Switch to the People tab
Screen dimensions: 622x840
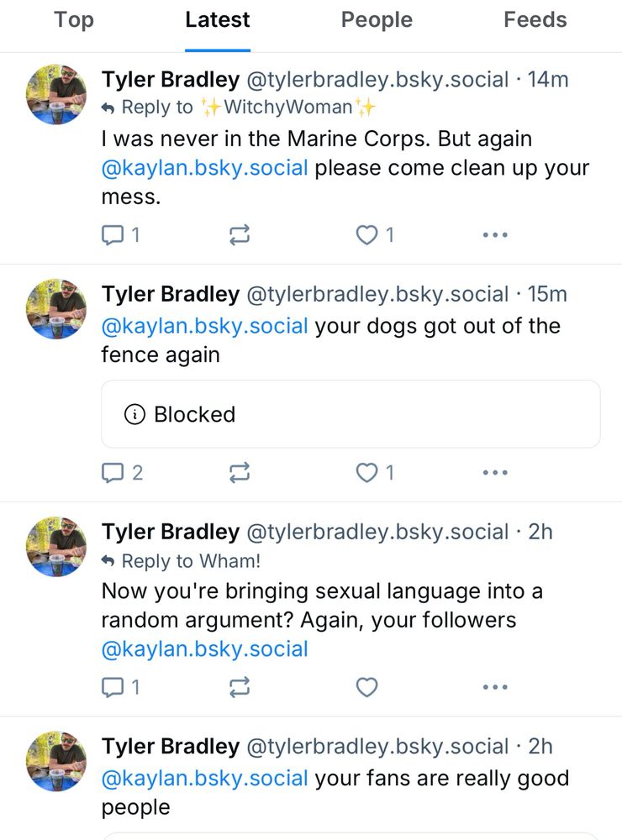coord(377,20)
